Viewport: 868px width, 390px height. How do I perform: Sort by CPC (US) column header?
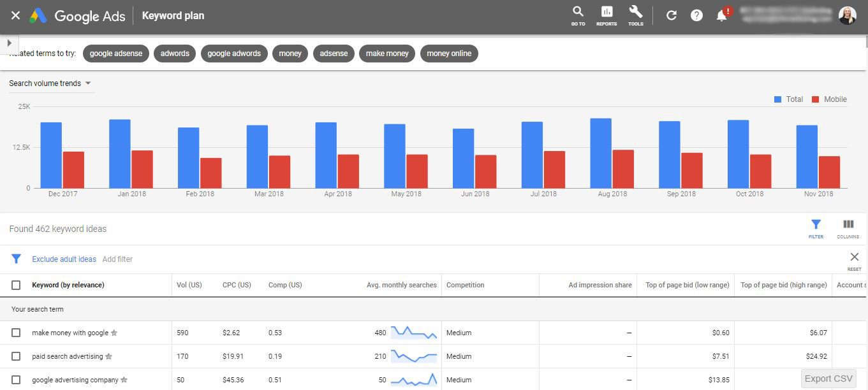point(237,285)
